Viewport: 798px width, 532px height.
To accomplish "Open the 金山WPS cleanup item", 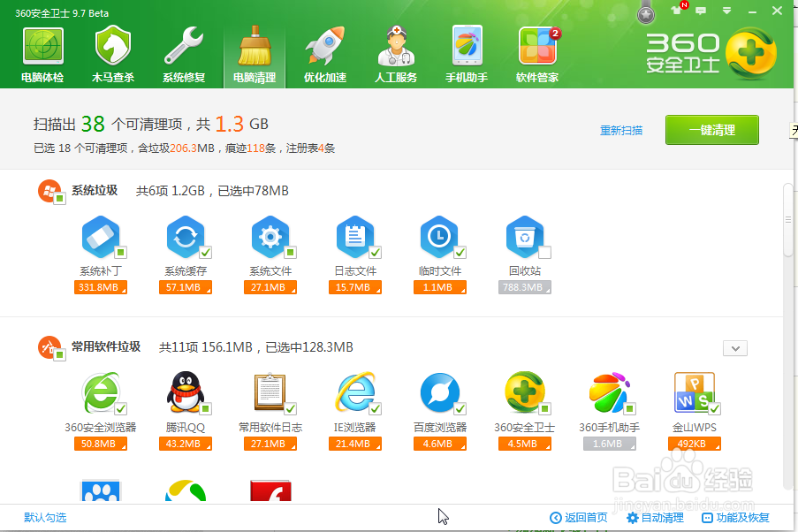I will 695,393.
